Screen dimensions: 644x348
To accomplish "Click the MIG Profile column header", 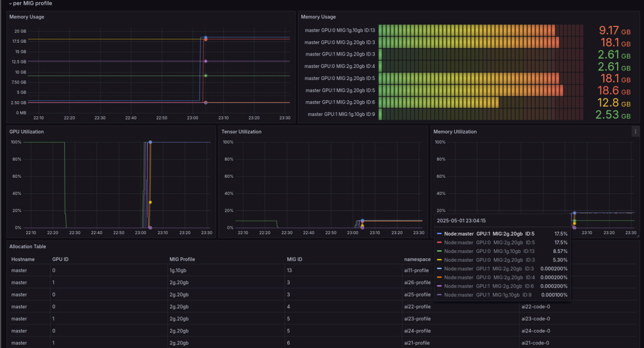I will point(182,259).
